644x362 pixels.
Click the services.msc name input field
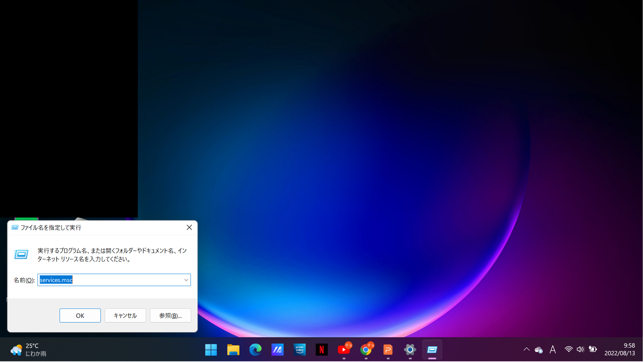click(111, 280)
